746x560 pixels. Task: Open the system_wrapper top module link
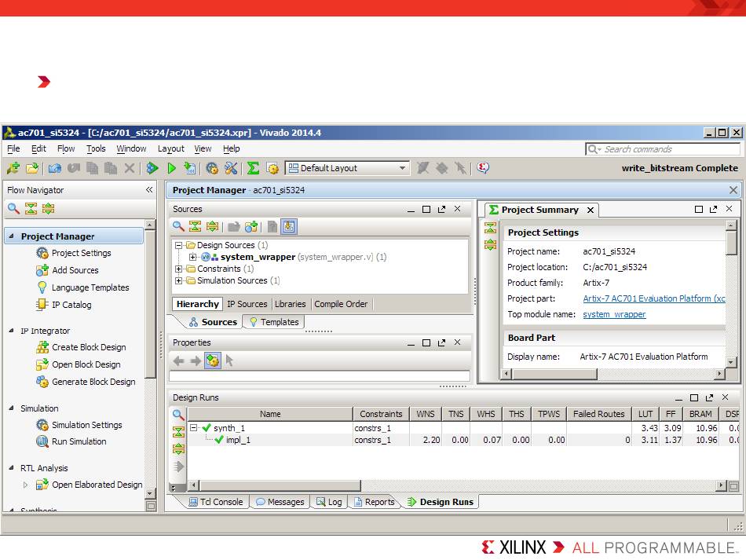pos(614,314)
